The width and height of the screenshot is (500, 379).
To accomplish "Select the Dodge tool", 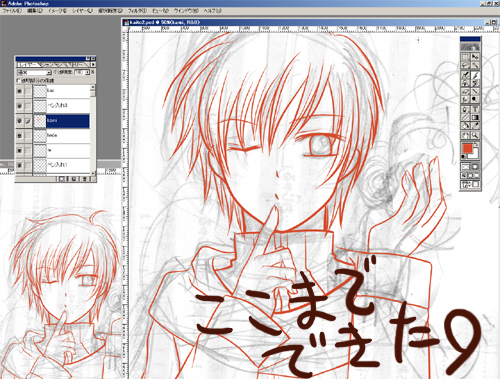I will point(475,99).
